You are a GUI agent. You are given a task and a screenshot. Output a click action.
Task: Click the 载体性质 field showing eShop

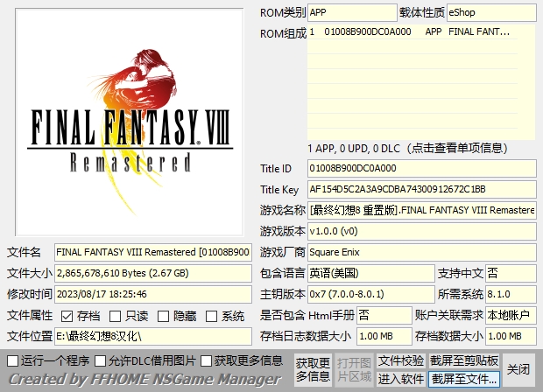pyautogui.click(x=491, y=12)
